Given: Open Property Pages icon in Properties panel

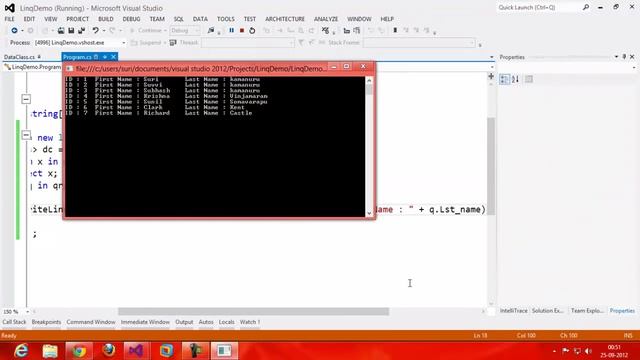Looking at the screenshot, I should click(x=529, y=79).
